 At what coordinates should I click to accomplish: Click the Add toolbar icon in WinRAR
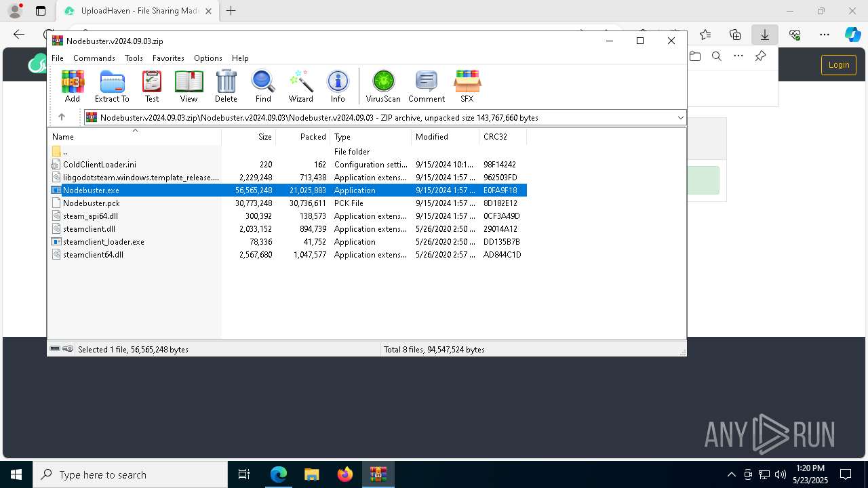(x=73, y=86)
